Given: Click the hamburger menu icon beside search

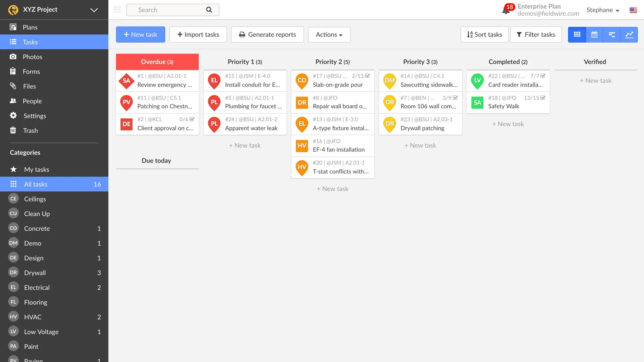Looking at the screenshot, I should tap(117, 9).
